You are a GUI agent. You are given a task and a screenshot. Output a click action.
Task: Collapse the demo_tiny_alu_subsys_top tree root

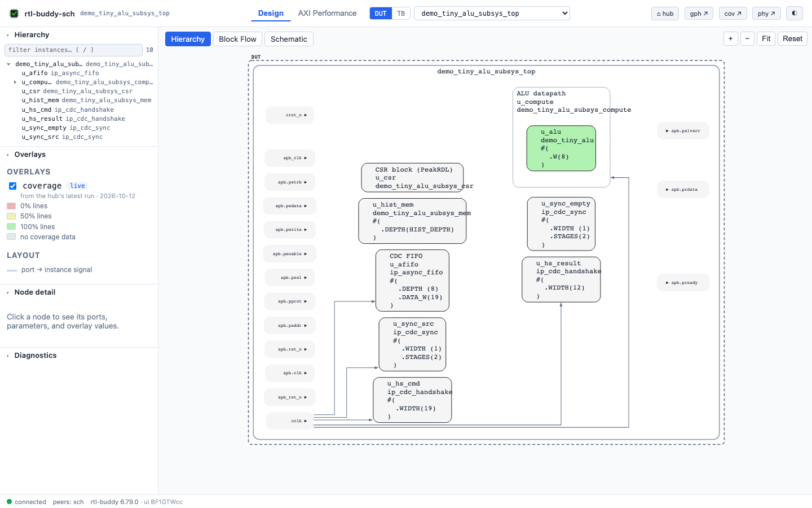coord(8,64)
